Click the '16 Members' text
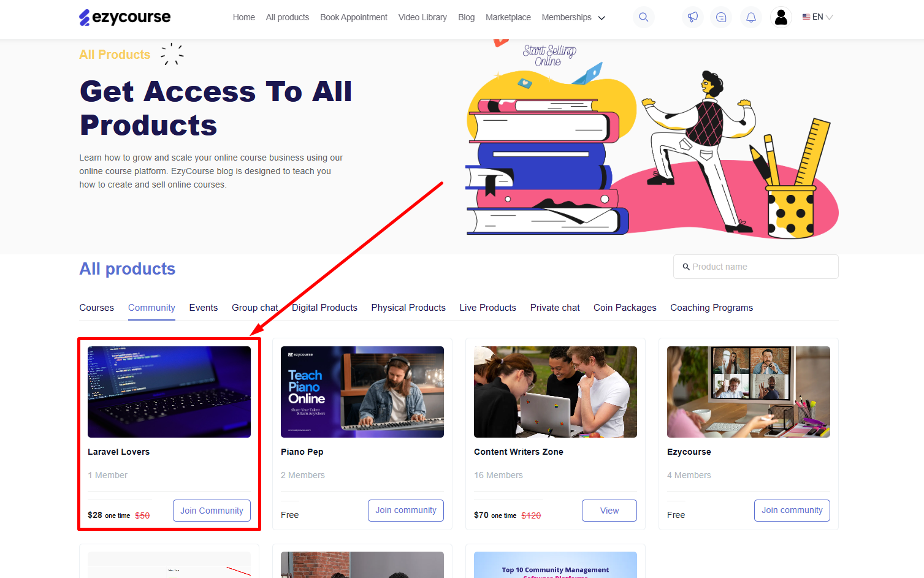This screenshot has width=924, height=578. [x=498, y=475]
